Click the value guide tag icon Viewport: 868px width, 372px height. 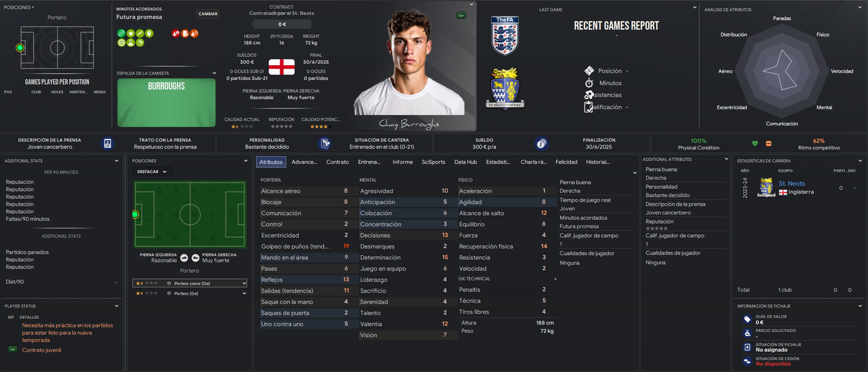pyautogui.click(x=747, y=319)
